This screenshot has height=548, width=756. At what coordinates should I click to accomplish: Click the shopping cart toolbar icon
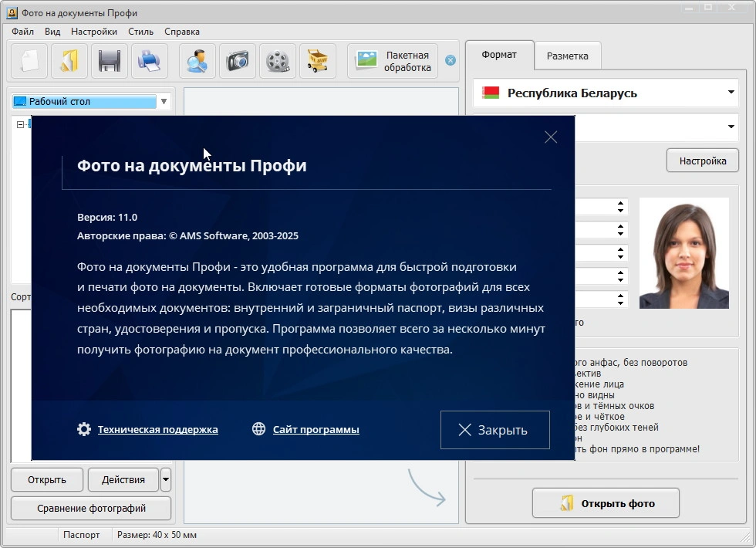coord(318,61)
